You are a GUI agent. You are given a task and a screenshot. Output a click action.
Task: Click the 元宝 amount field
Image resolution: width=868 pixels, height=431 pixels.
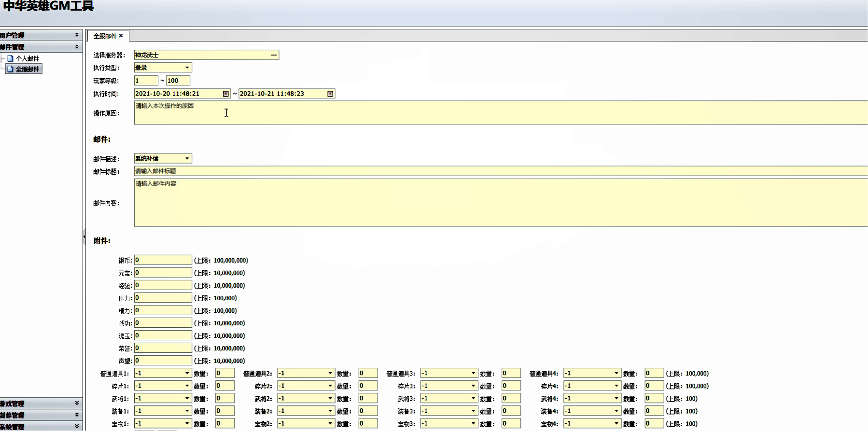point(163,273)
